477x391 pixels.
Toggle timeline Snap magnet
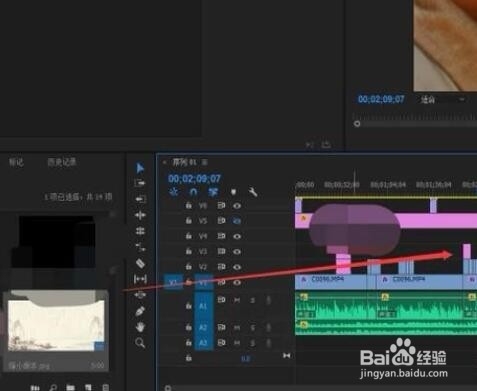193,192
